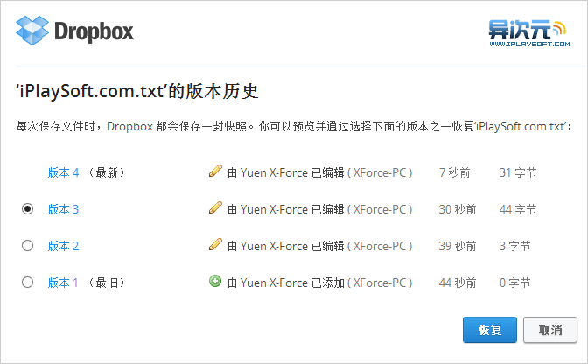This screenshot has width=588, height=364.
Task: Select the 版本 3 radio button
Action: [27, 208]
